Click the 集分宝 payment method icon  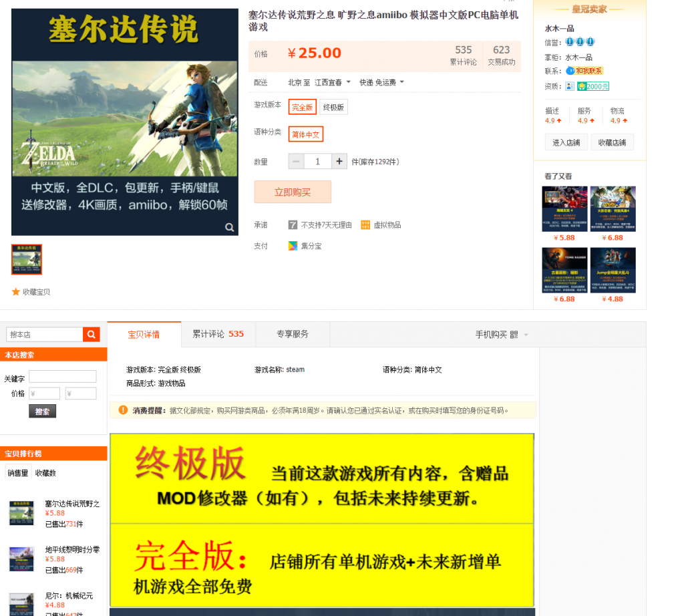292,245
